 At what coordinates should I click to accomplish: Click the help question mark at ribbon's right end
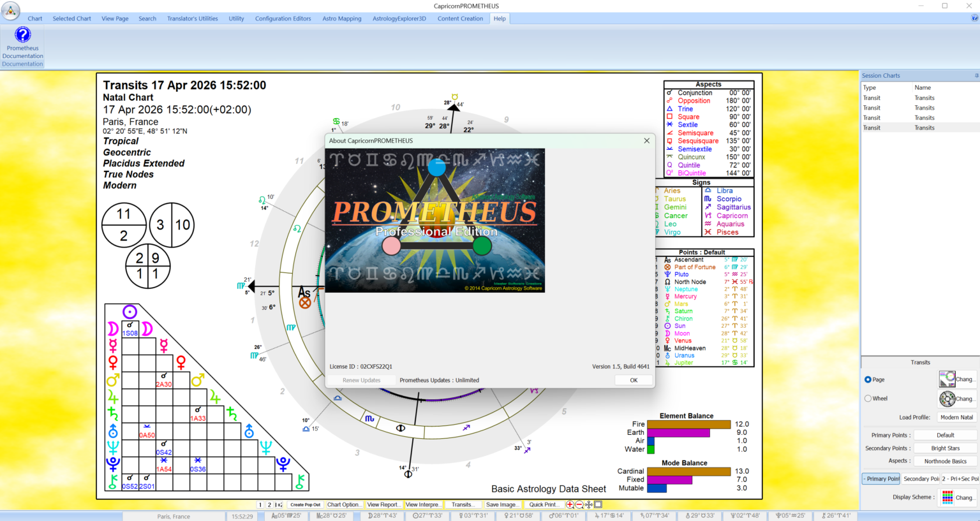click(974, 18)
